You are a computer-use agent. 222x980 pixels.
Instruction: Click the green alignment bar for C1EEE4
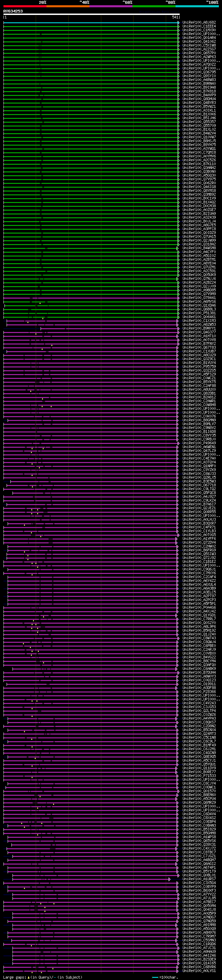pos(92,26)
